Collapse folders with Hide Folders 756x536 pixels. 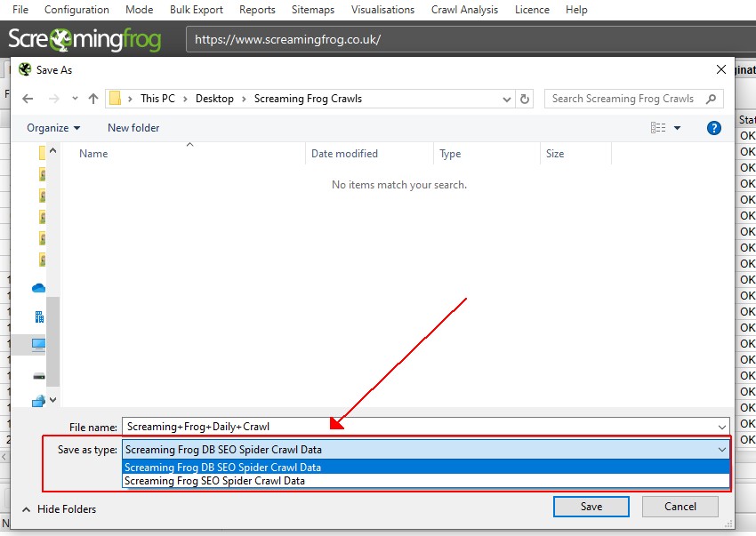(x=59, y=509)
